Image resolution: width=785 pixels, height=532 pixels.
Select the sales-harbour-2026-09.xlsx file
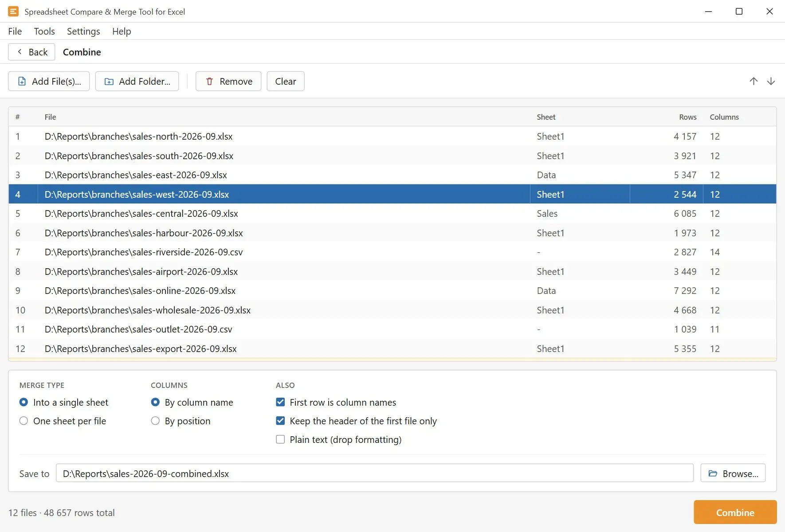[392, 233]
